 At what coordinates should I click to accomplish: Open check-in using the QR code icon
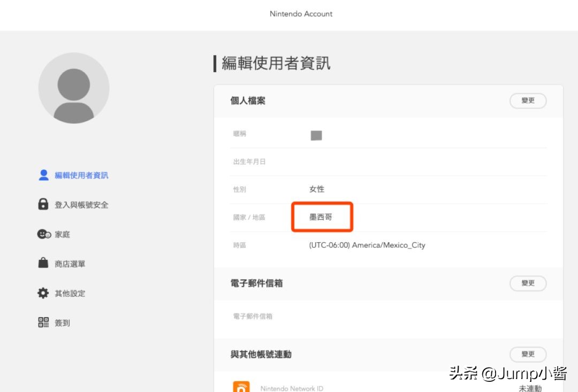click(43, 322)
